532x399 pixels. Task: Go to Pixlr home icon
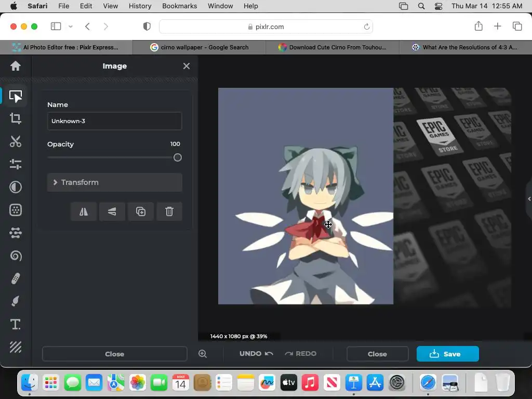pyautogui.click(x=16, y=66)
